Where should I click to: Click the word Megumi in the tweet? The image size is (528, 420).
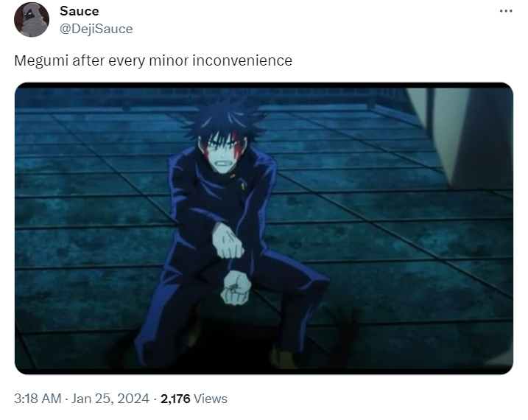point(41,61)
